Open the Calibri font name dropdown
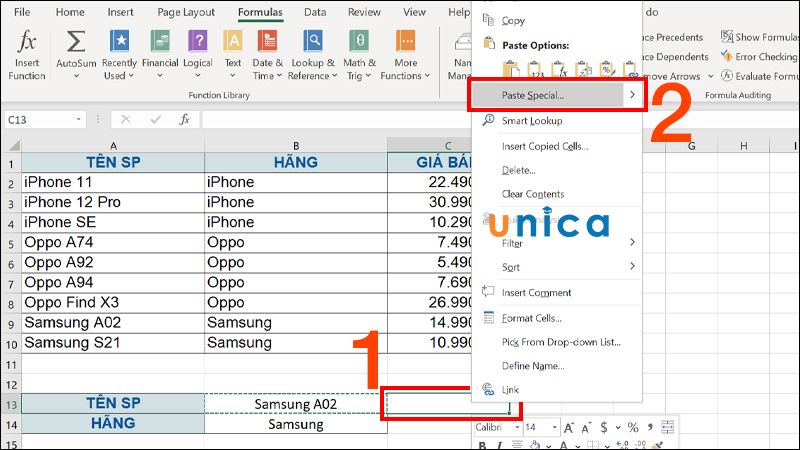 click(517, 427)
